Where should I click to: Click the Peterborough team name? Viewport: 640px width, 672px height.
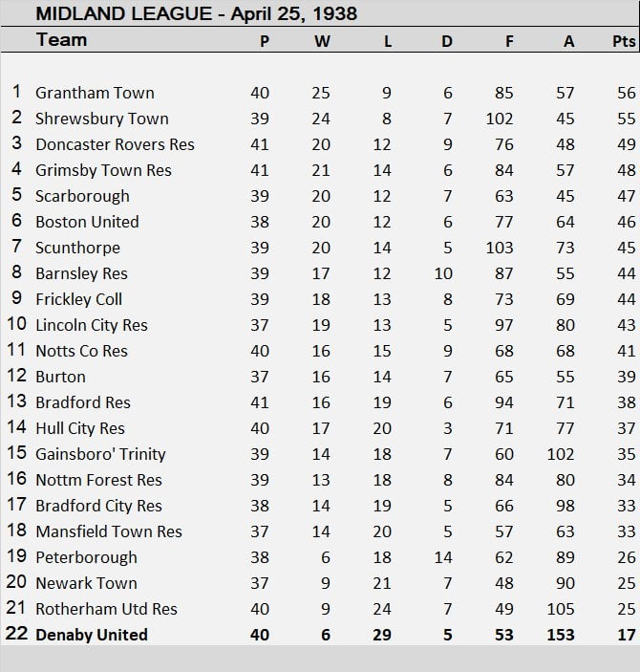(x=86, y=557)
